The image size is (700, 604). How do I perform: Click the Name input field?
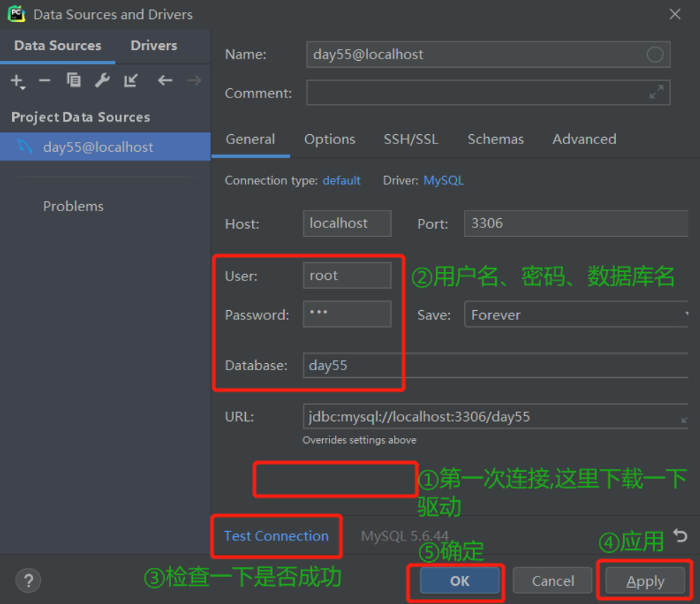pos(488,54)
